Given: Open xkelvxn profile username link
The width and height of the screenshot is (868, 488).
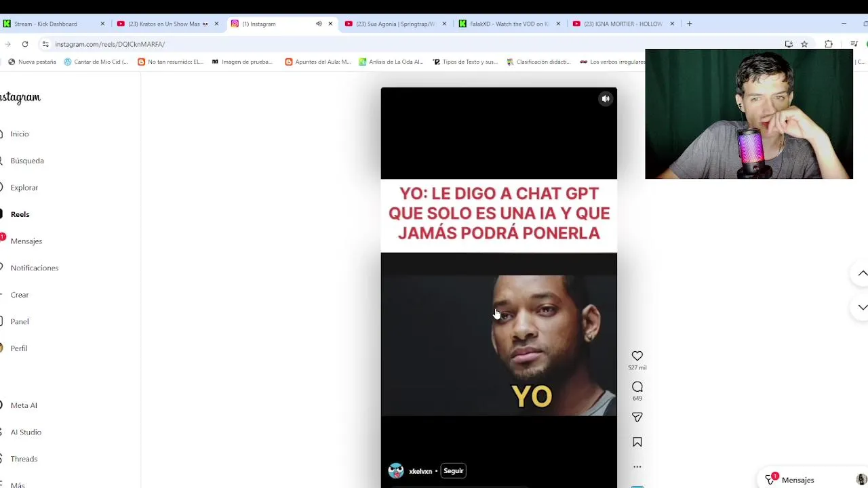Looking at the screenshot, I should 420,471.
